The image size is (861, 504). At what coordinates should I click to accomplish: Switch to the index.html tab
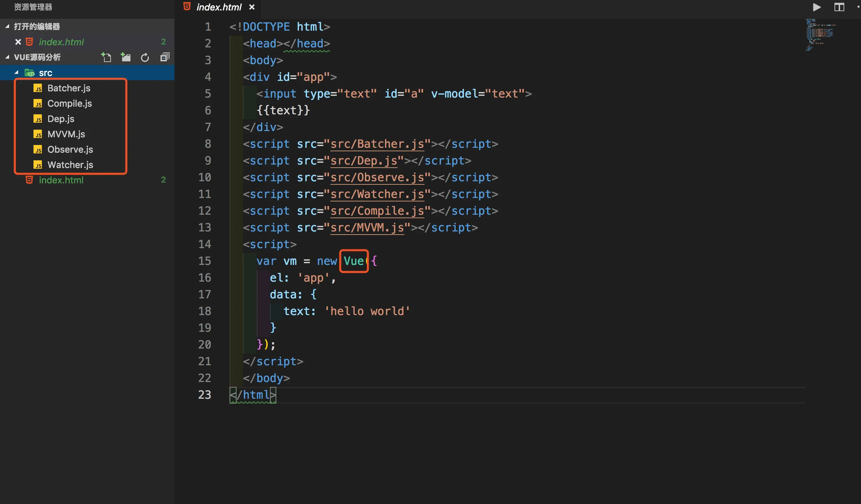(x=219, y=7)
